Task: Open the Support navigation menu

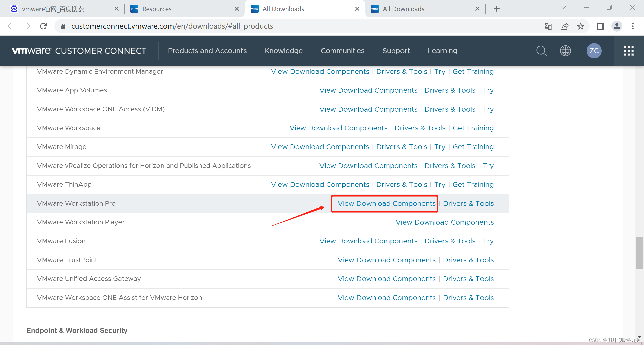Action: click(396, 51)
